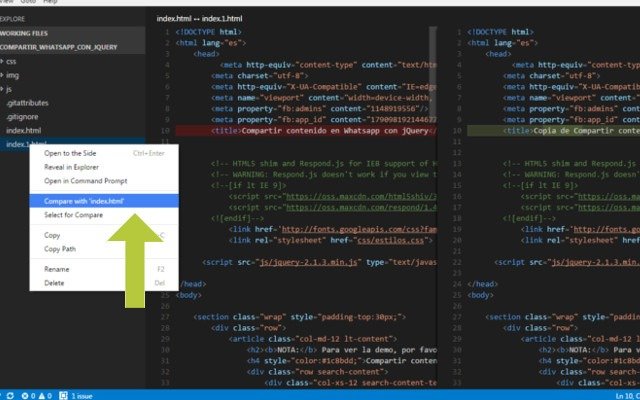Click '<![endif]-->' line in left editor
The height and width of the screenshot is (400, 640).
click(x=237, y=218)
